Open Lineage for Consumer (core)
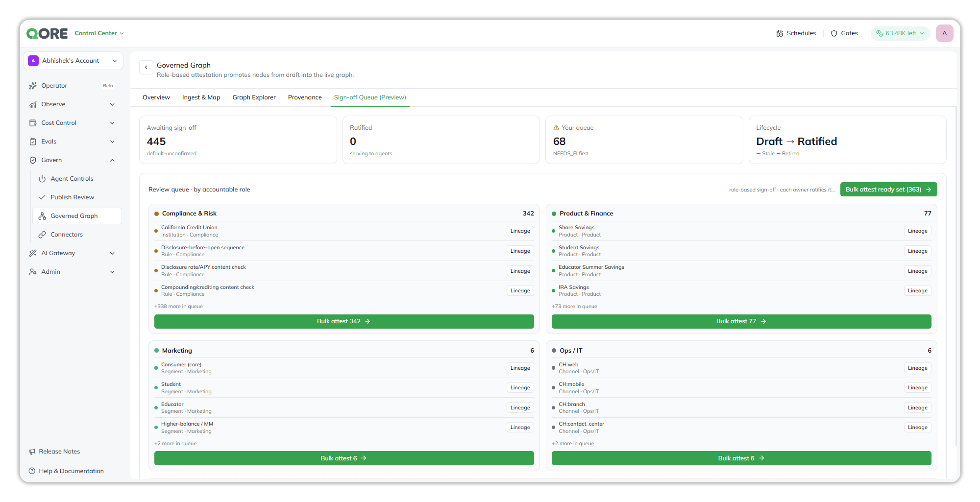 (x=520, y=368)
